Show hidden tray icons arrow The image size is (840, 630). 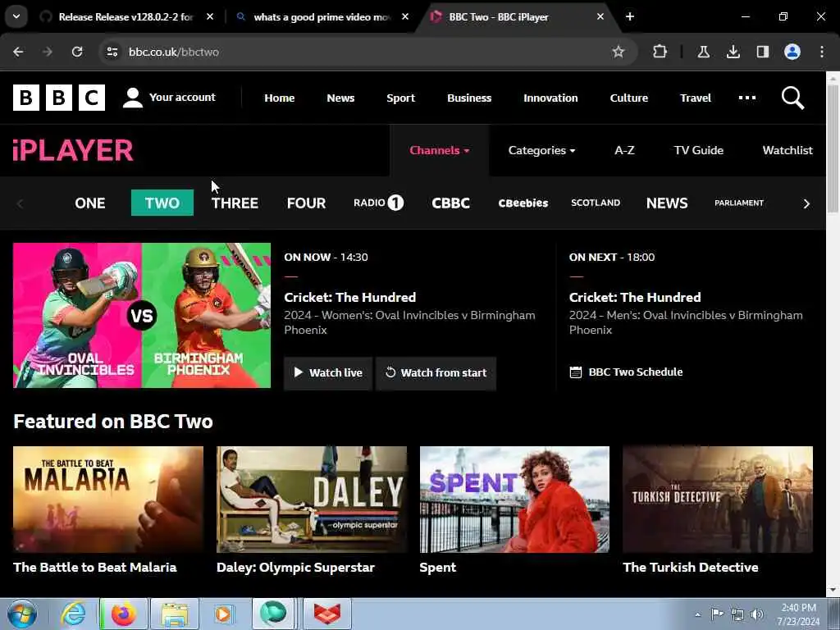pyautogui.click(x=697, y=614)
